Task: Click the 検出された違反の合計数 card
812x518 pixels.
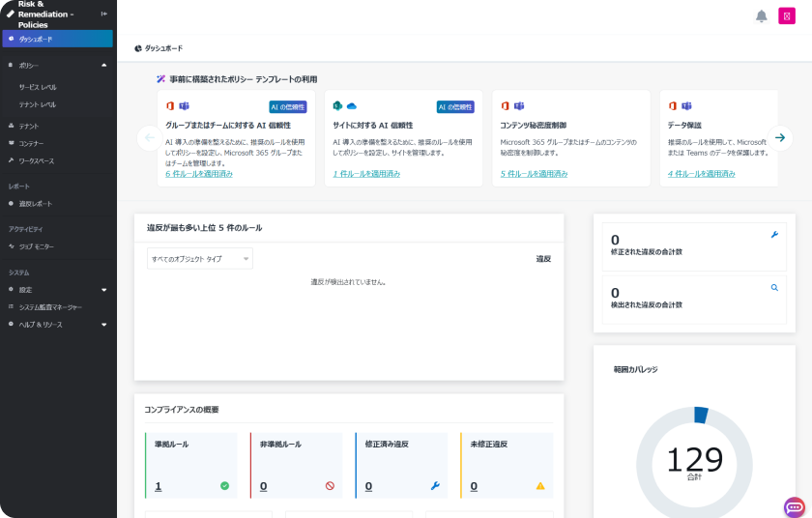Action: click(x=694, y=300)
